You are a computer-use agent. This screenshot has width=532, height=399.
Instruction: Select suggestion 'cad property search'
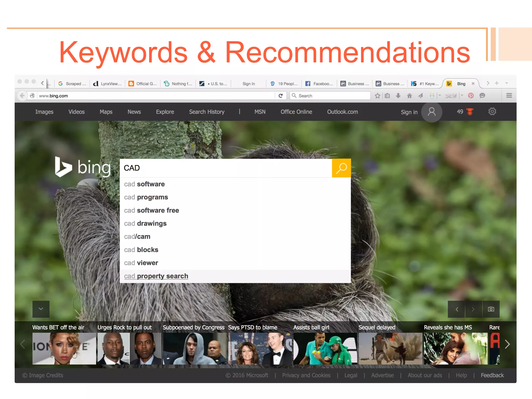[235, 276]
